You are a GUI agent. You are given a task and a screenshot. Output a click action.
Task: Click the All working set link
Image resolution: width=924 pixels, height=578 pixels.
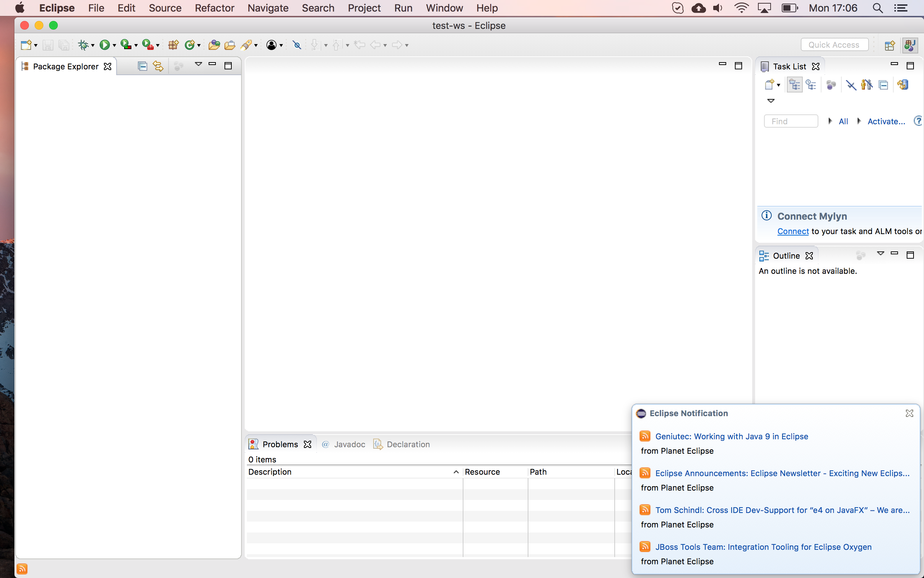coord(843,121)
